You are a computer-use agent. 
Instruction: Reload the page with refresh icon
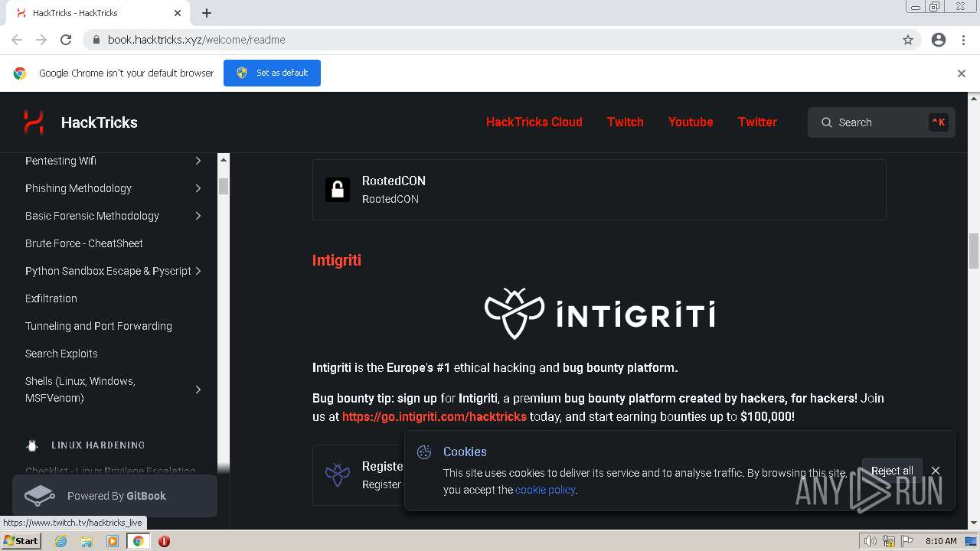pos(66,40)
